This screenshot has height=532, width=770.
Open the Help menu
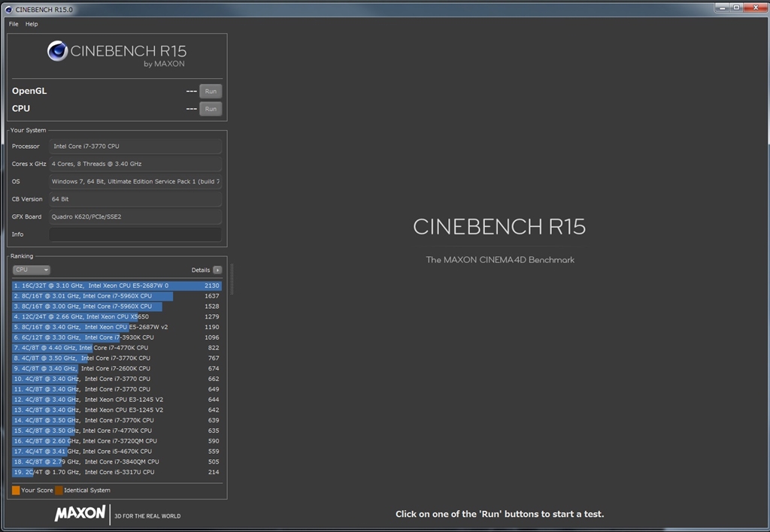coord(31,23)
